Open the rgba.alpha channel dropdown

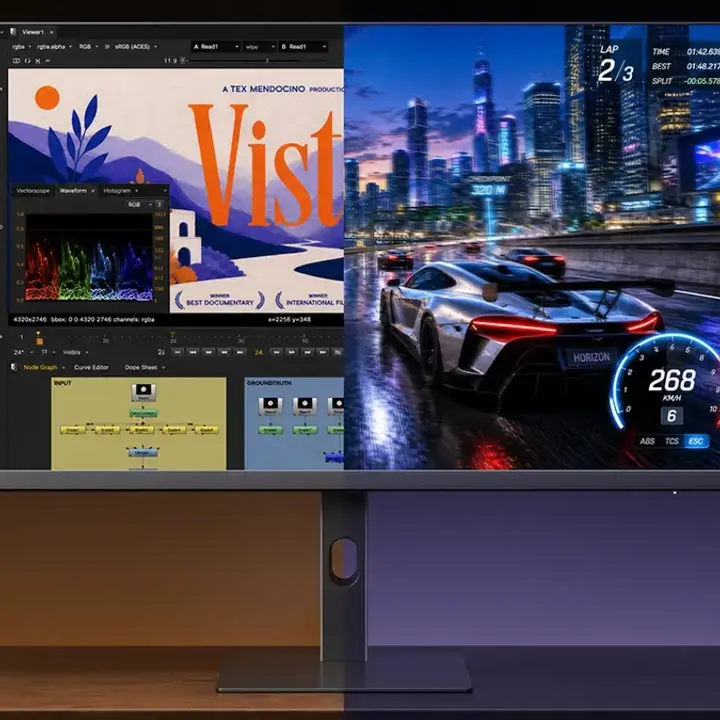tap(54, 46)
